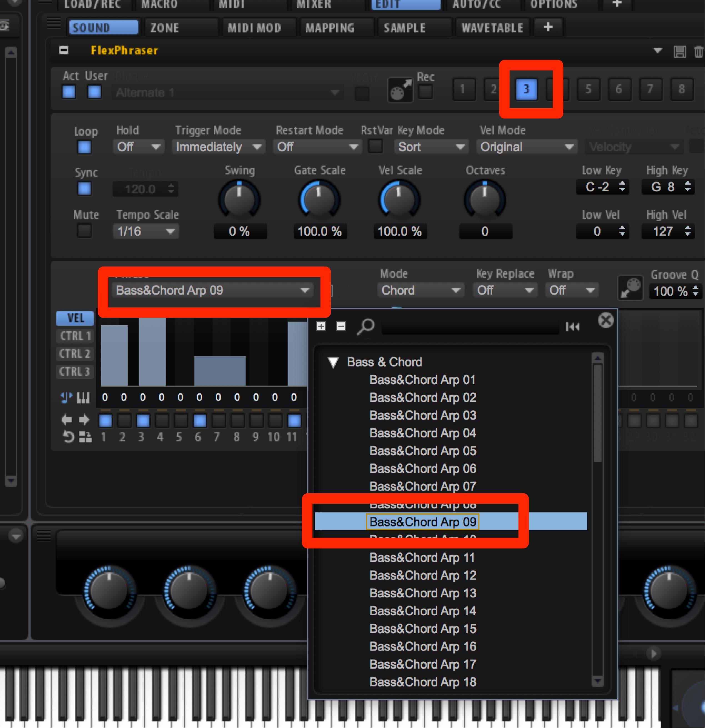Click the rewind to start icon in browser
This screenshot has height=728, width=705.
(x=572, y=327)
